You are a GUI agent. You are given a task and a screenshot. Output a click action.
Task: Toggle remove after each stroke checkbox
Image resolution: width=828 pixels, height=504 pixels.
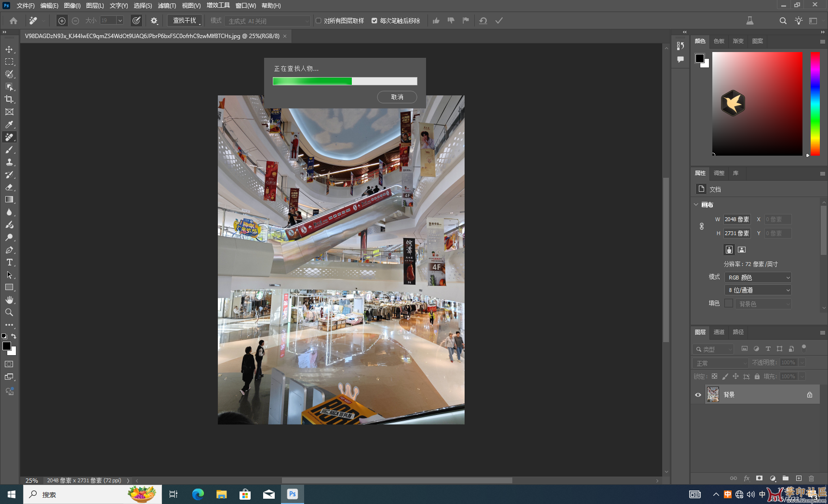pos(374,21)
